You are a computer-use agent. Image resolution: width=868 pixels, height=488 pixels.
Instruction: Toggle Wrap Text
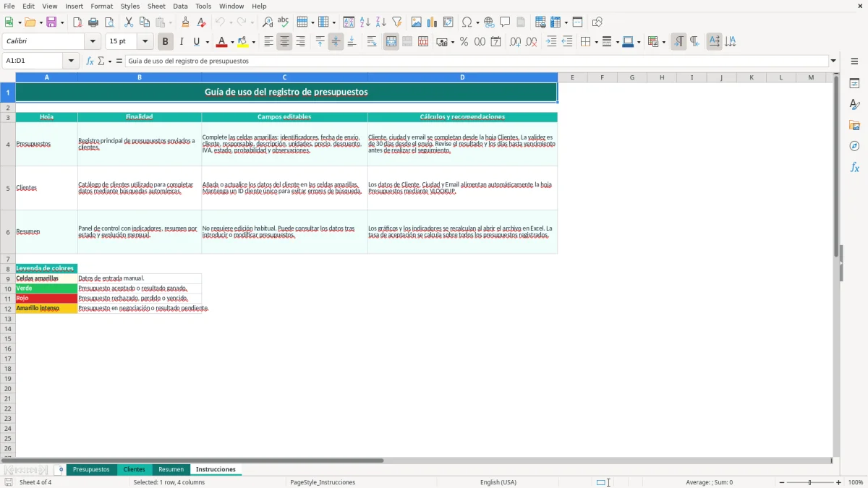click(372, 42)
